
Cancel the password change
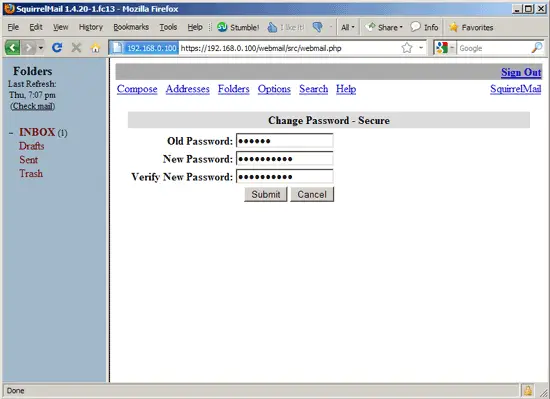(312, 194)
